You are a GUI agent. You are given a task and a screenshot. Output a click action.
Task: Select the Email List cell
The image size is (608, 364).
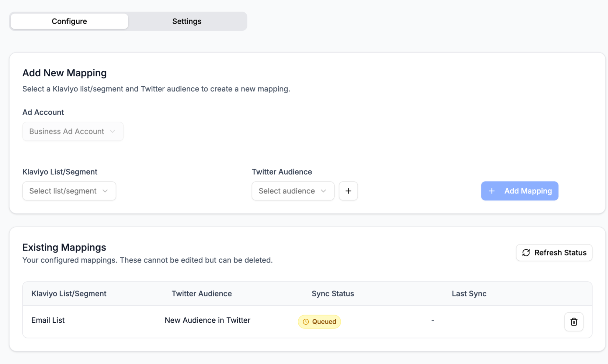point(48,320)
